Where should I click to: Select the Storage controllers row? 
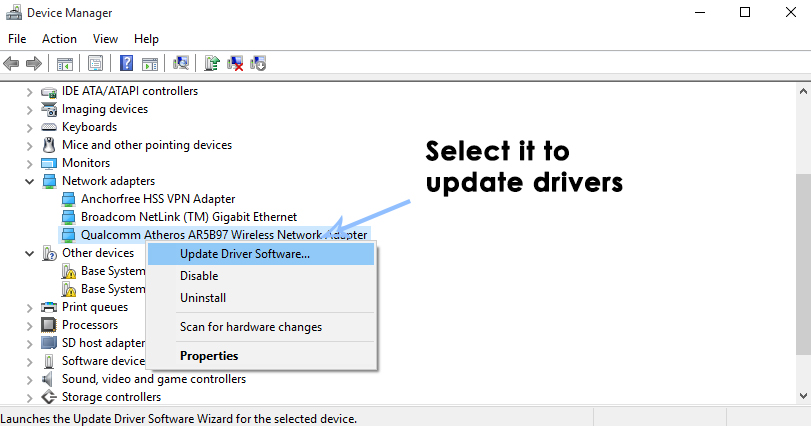pos(111,397)
